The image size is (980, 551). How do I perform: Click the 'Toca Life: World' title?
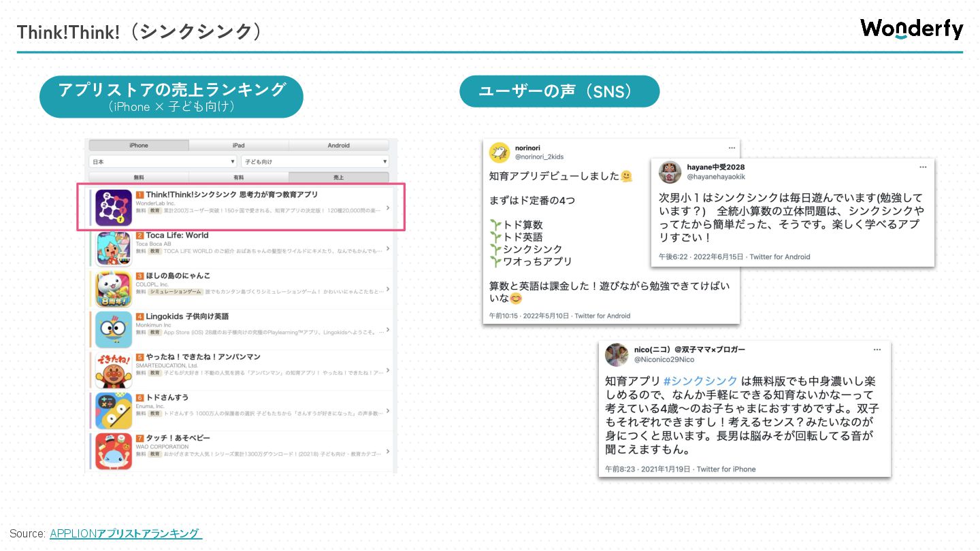177,235
